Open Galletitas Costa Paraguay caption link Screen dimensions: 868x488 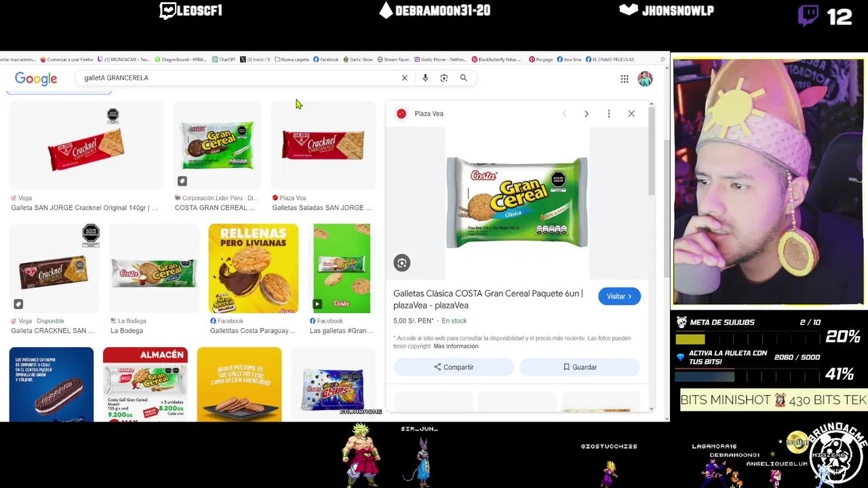[252, 331]
